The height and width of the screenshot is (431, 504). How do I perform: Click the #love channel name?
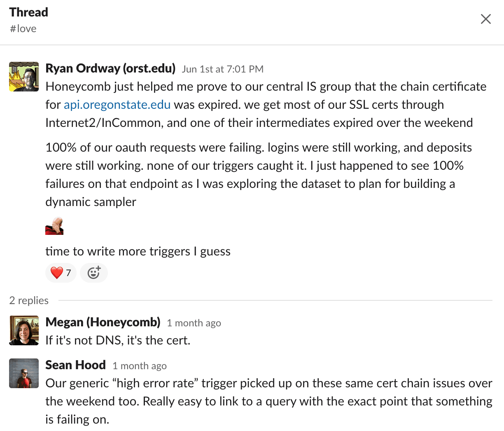[x=23, y=28]
